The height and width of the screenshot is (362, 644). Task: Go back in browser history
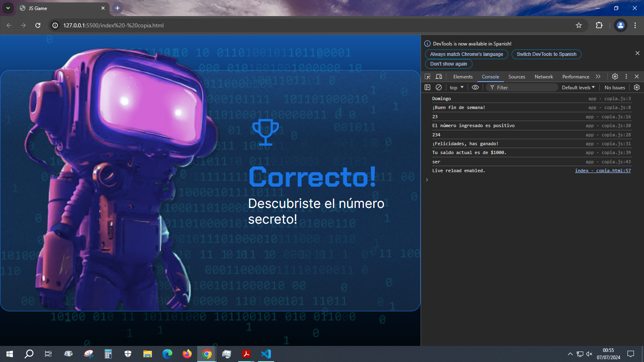coord(9,25)
